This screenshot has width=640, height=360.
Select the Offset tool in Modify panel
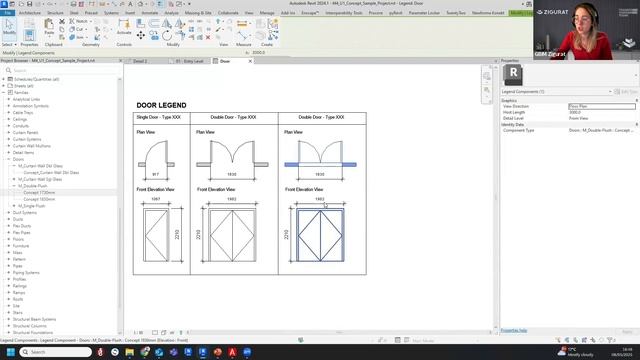pyautogui.click(x=154, y=23)
